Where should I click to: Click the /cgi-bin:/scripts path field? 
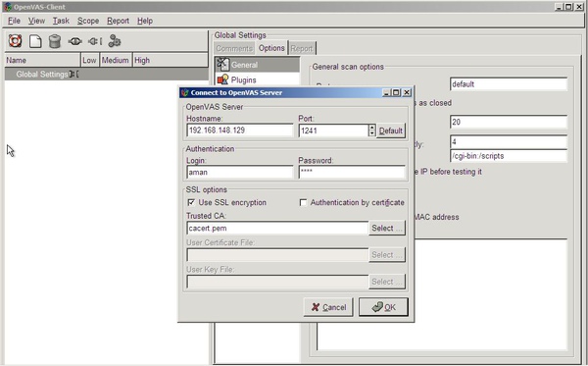(509, 156)
